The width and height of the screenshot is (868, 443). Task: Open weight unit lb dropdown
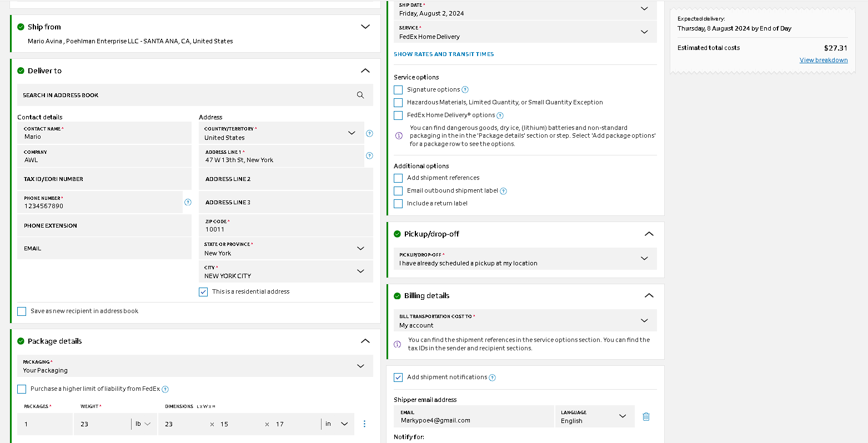143,424
